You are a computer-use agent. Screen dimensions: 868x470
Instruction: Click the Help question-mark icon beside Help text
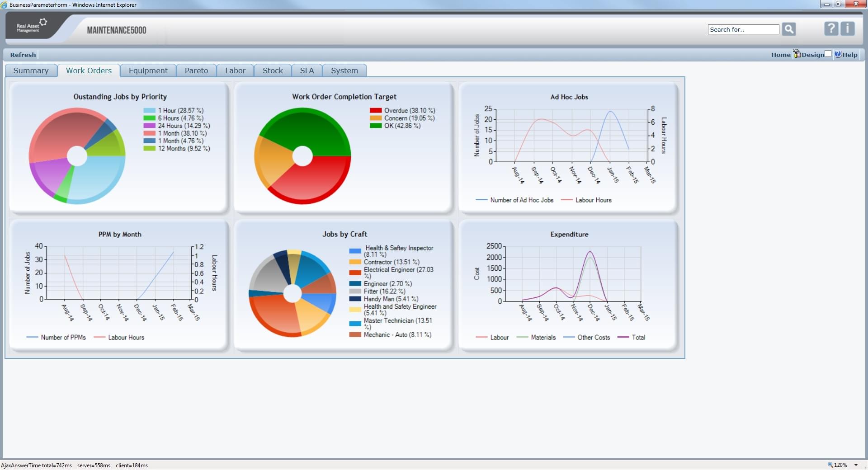click(839, 54)
